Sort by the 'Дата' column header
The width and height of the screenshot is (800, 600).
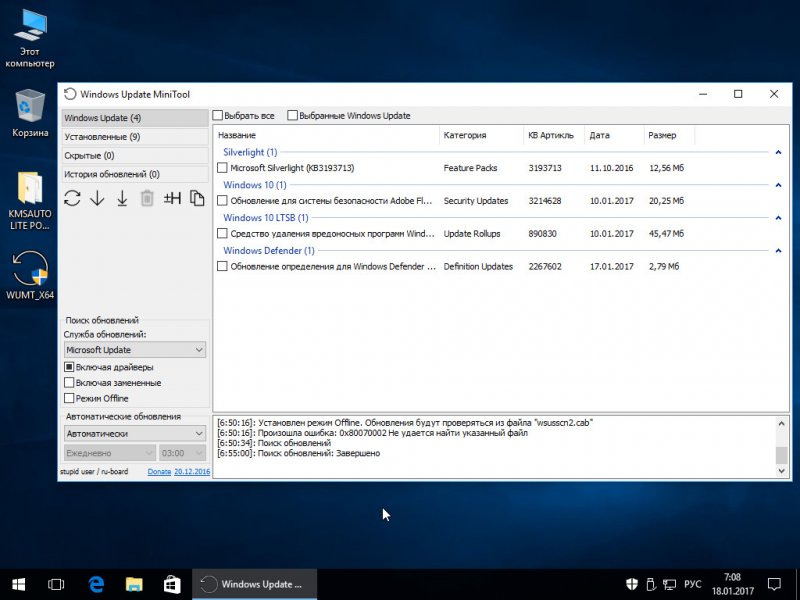coord(614,135)
